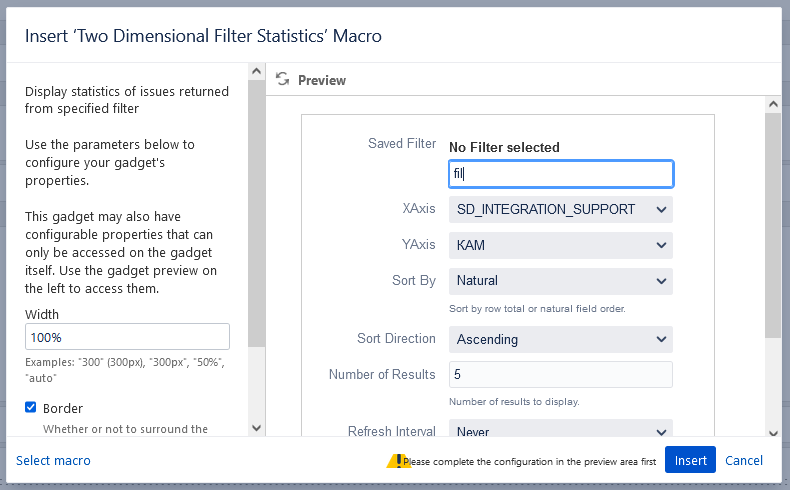Viewport: 790px width, 490px height.
Task: Expand the Sort By dropdown
Action: coord(561,281)
